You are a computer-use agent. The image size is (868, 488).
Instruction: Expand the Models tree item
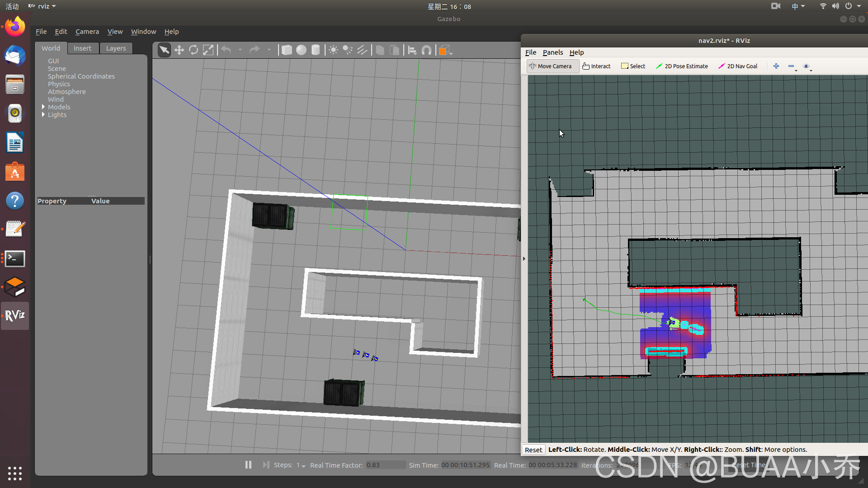tap(43, 107)
